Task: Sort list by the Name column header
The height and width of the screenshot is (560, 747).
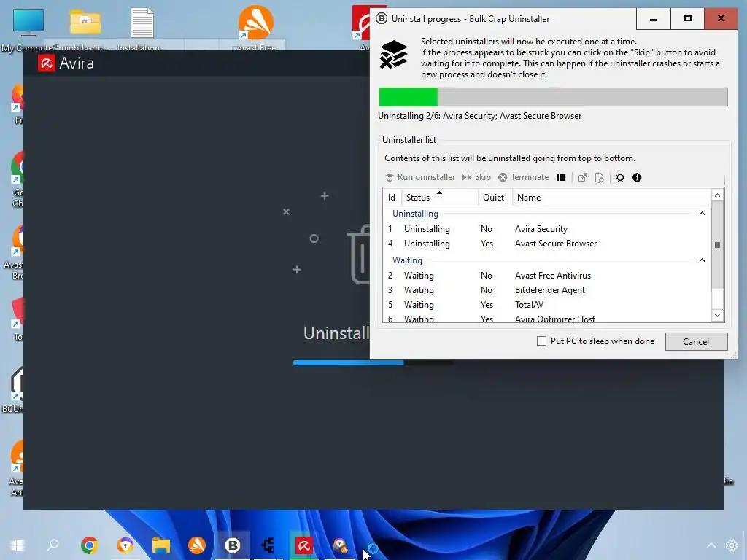Action: tap(612, 197)
